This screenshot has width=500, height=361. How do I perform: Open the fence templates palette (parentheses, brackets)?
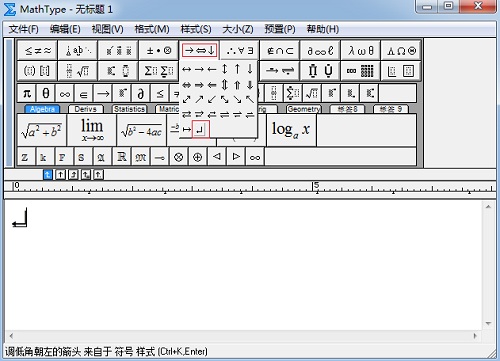click(37, 71)
